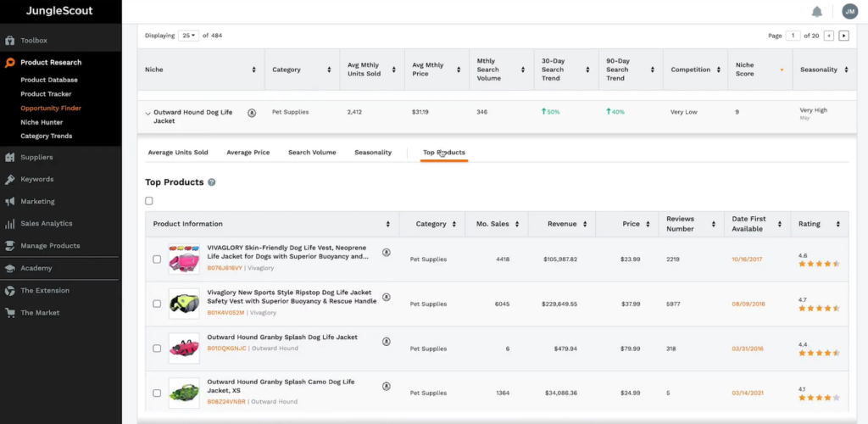This screenshot has width=868, height=424.
Task: Switch to Average Units Sold tab
Action: click(178, 153)
